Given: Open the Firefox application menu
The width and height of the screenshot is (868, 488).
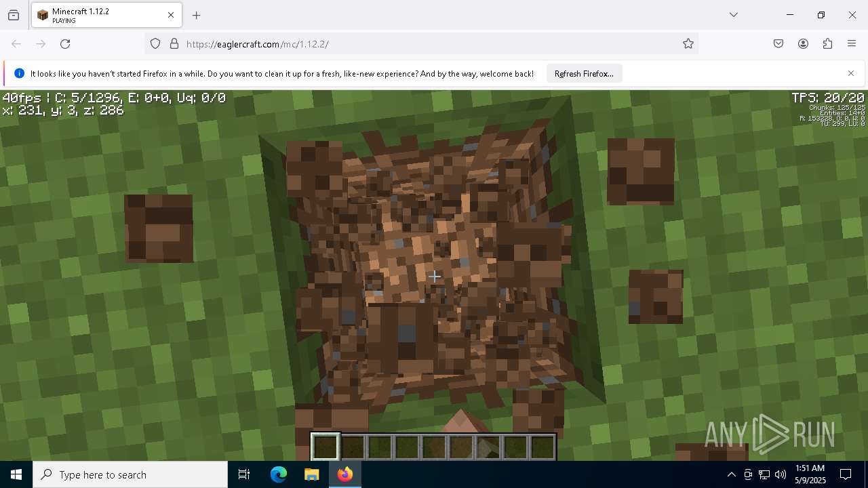Looking at the screenshot, I should pyautogui.click(x=852, y=44).
